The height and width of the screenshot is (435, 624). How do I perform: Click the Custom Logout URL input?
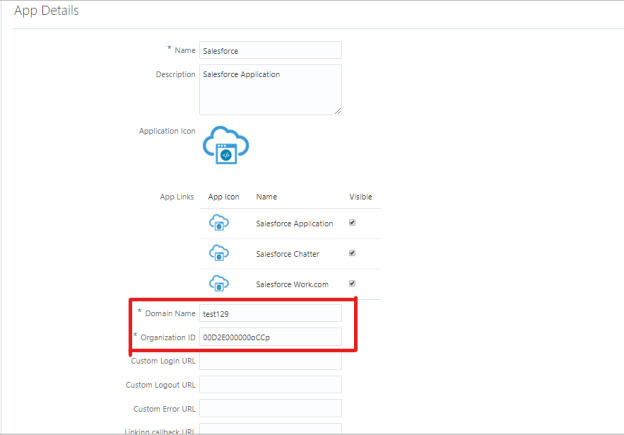270,385
